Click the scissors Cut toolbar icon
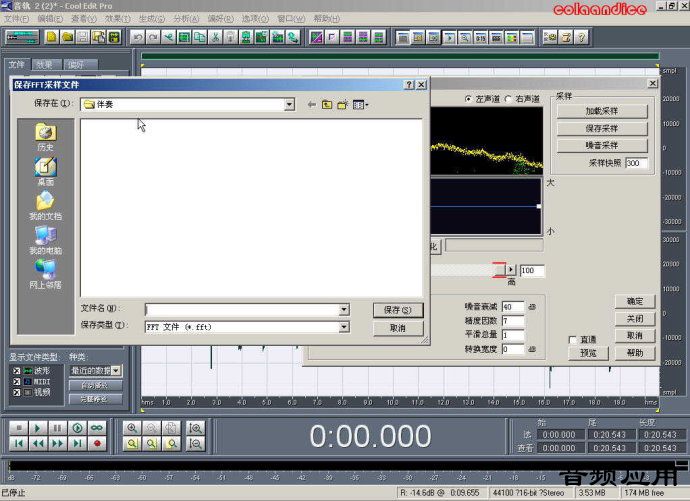Screen dimensions: 690x501 click(x=215, y=37)
